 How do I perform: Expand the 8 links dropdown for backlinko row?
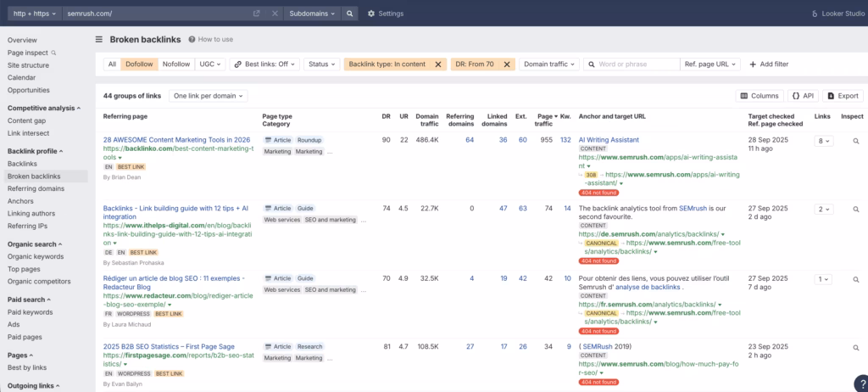[x=822, y=142]
